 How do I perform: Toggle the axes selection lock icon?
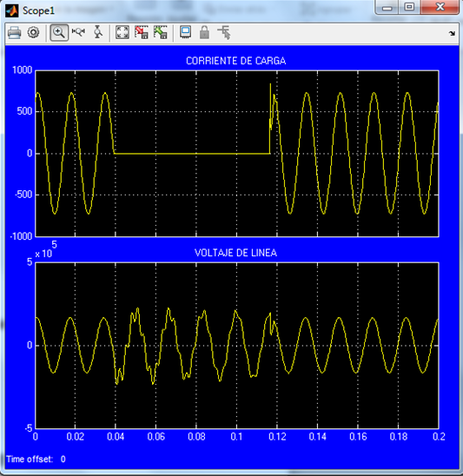tap(205, 32)
